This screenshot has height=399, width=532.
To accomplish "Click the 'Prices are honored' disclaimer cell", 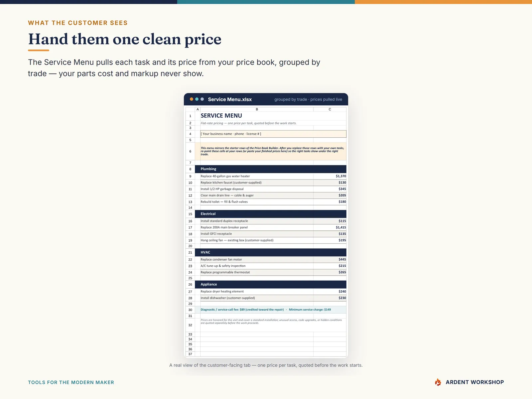I will click(273, 325).
